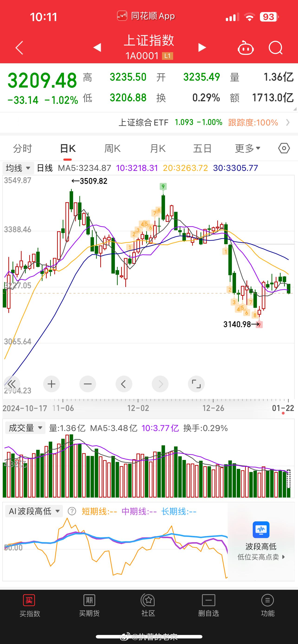Viewport: 298px width, 644px height.
Task: Switch to 周K tab
Action: click(x=113, y=149)
